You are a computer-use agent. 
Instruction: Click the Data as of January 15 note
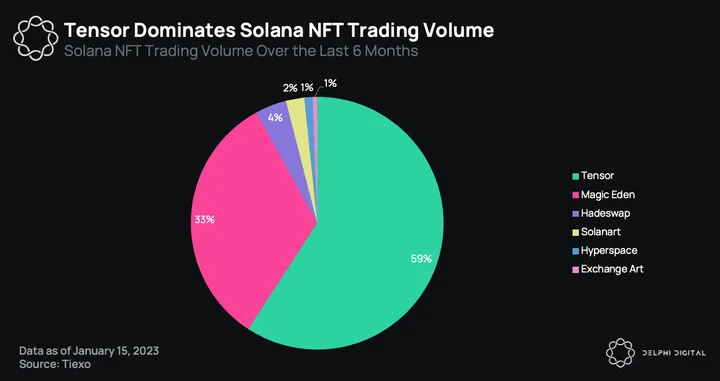tap(89, 351)
